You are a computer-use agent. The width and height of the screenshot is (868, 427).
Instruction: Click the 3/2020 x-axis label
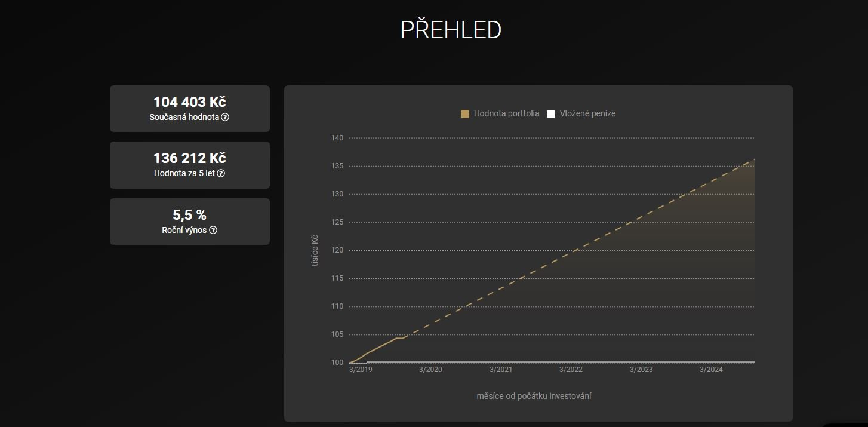(x=430, y=370)
